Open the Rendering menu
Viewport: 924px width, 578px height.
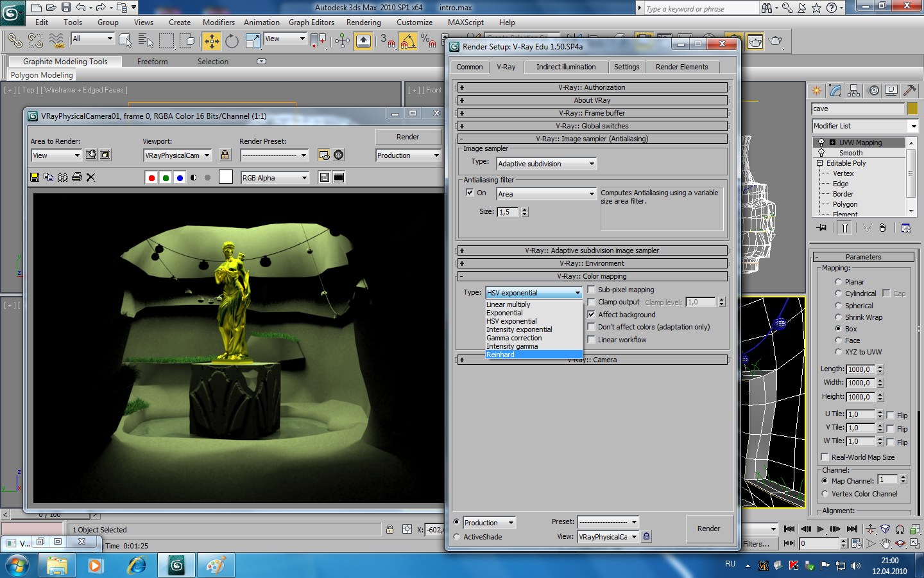pyautogui.click(x=363, y=22)
